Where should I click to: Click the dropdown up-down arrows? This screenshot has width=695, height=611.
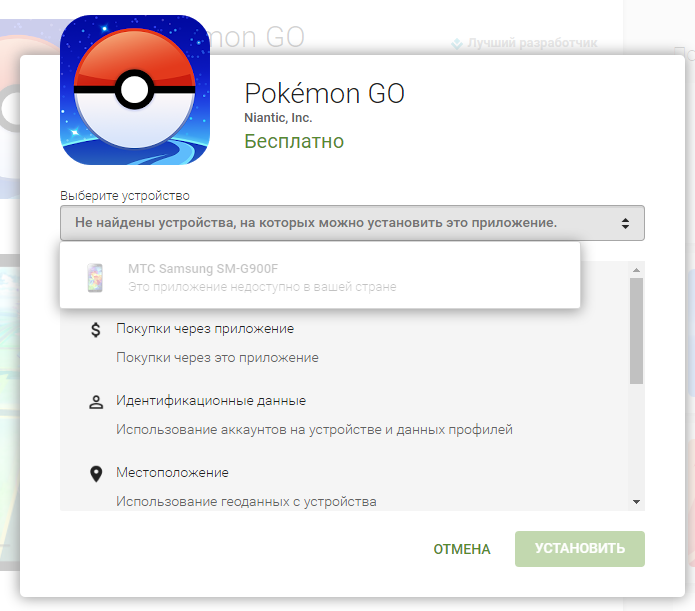(625, 223)
